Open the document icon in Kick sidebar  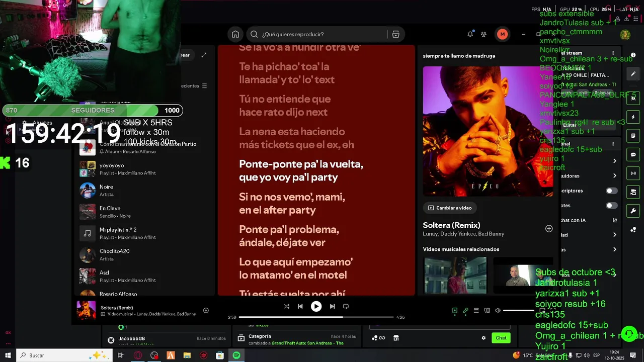633,136
